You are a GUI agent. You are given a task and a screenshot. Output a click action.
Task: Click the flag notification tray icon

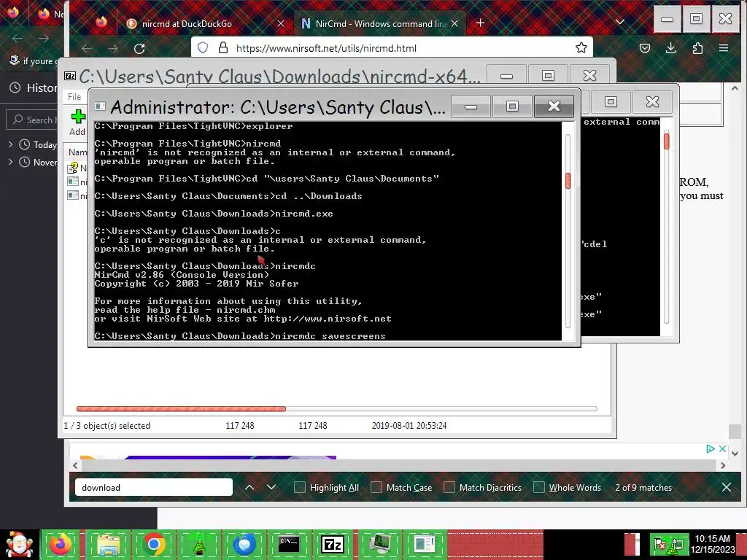click(659, 544)
